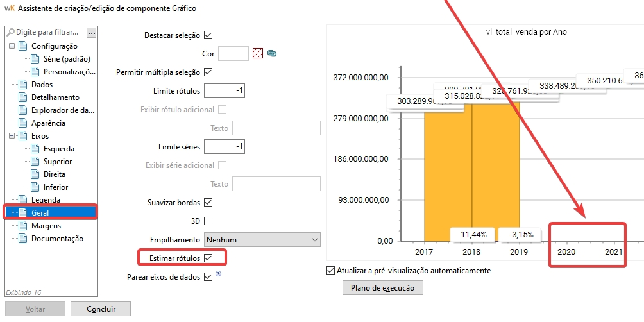
Task: Uncheck Suavizar bordas option
Action: click(208, 203)
